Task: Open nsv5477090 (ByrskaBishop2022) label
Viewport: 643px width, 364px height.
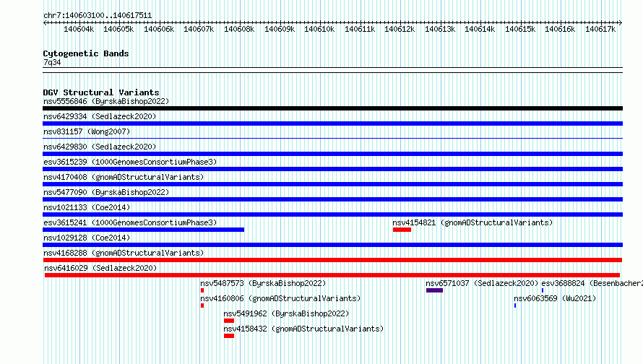Action: [106, 192]
